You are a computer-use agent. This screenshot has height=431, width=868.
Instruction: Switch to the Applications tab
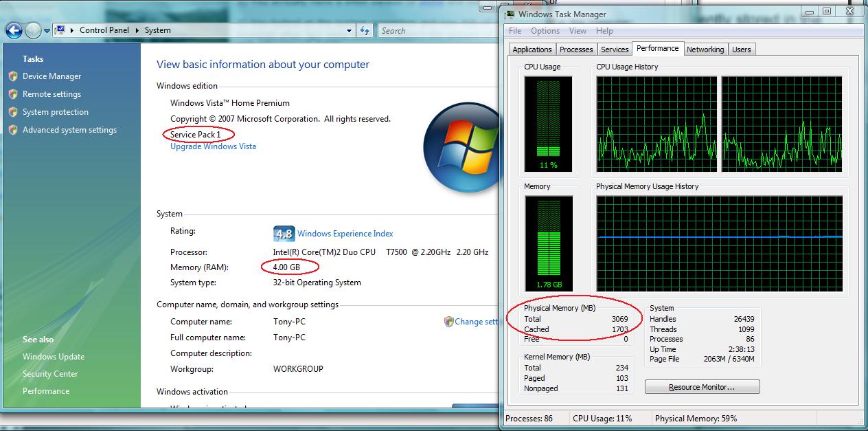[x=532, y=49]
